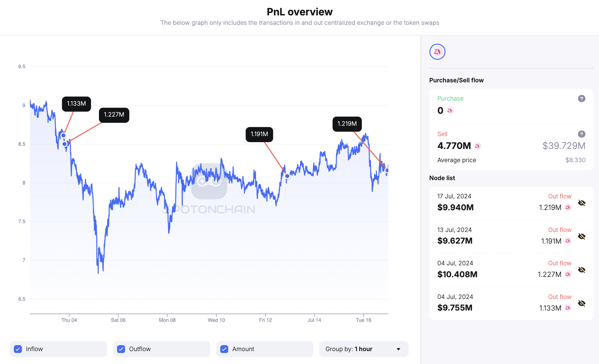Click the Sell help question mark icon
599x364 pixels.
point(581,134)
